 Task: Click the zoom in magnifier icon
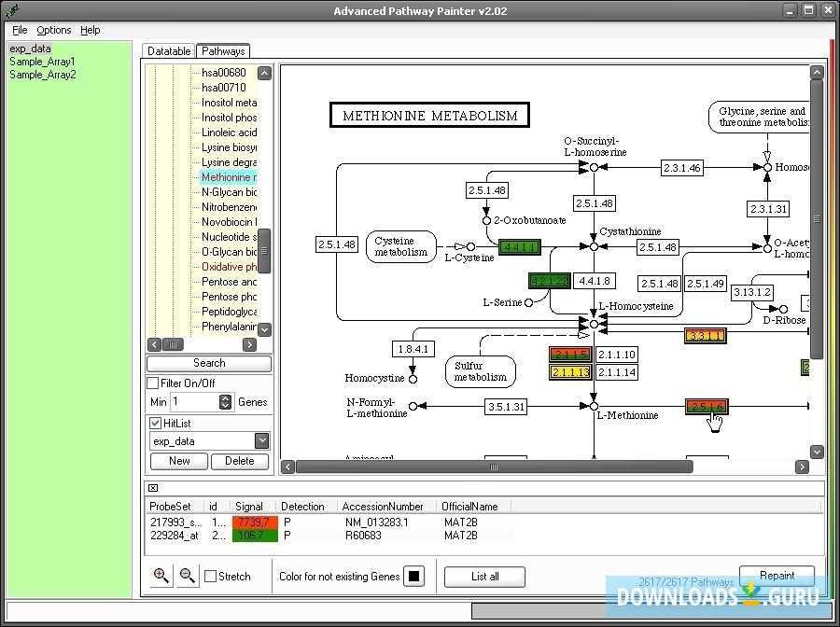point(161,576)
